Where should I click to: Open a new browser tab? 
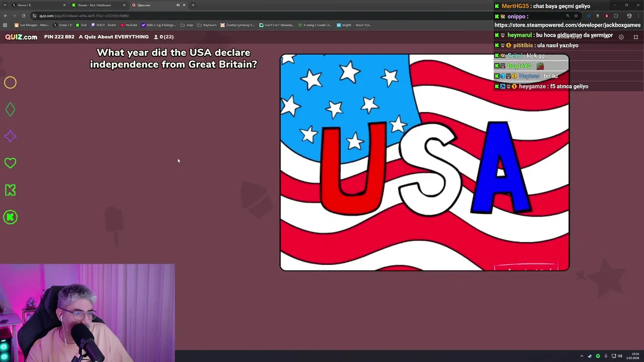point(193,5)
